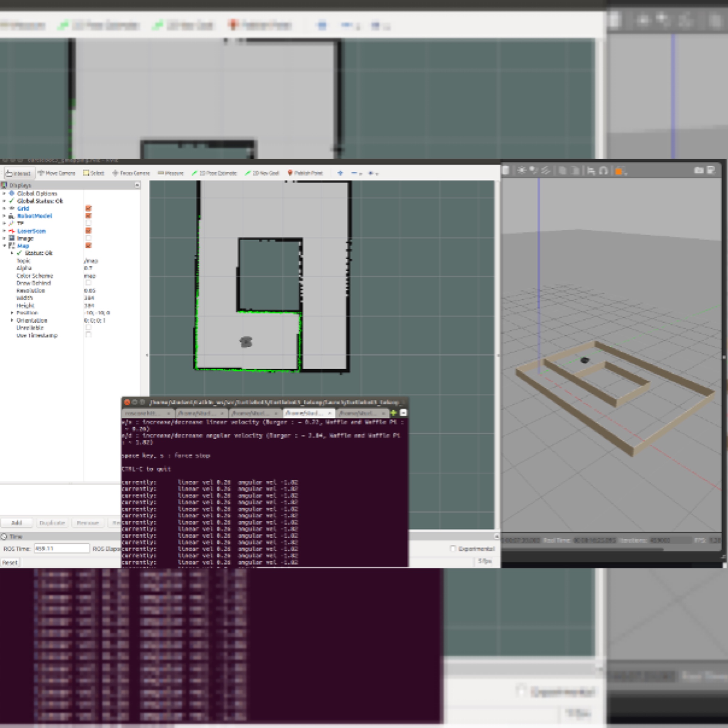Uncheck the Map display checkbox
728x728 pixels.
(x=89, y=246)
